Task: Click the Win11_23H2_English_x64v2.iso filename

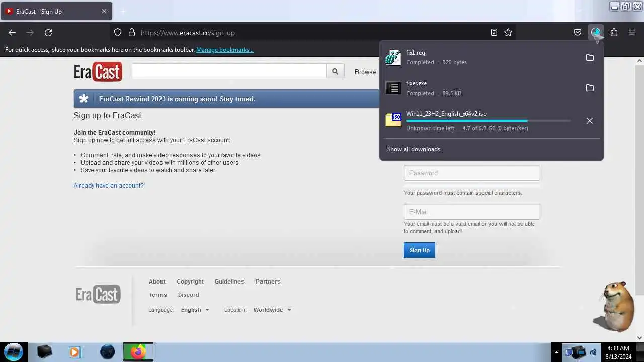Action: [446, 114]
